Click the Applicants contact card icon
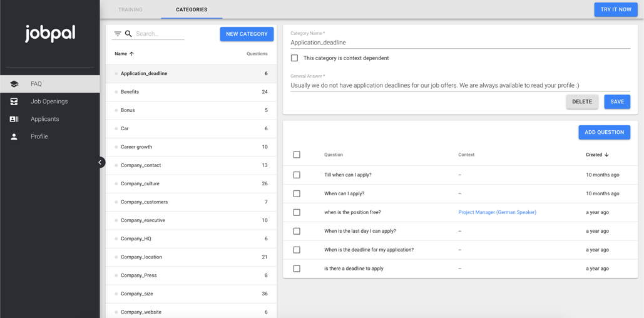This screenshot has width=644, height=318. click(14, 119)
